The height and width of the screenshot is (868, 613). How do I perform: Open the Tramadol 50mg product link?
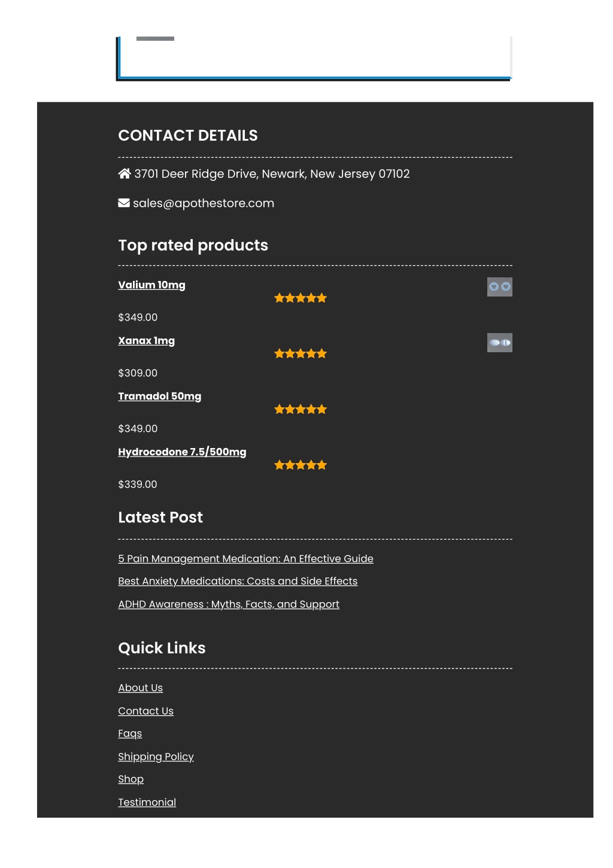160,397
